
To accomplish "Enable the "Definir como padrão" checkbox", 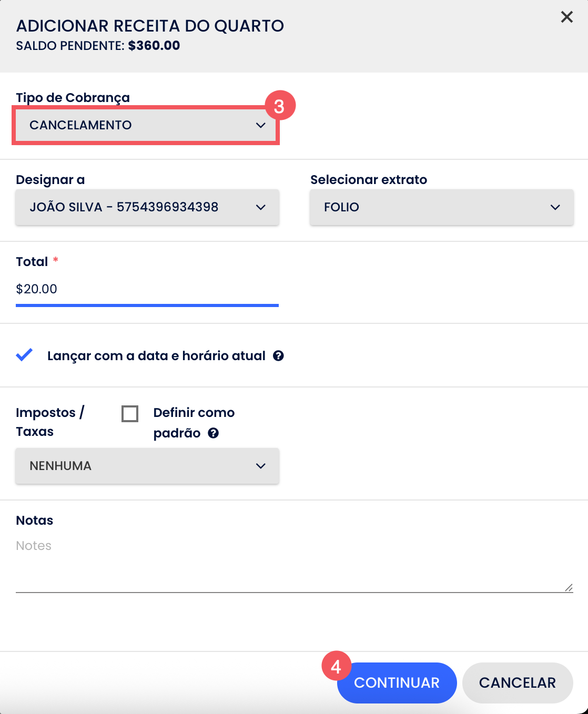I will [130, 414].
